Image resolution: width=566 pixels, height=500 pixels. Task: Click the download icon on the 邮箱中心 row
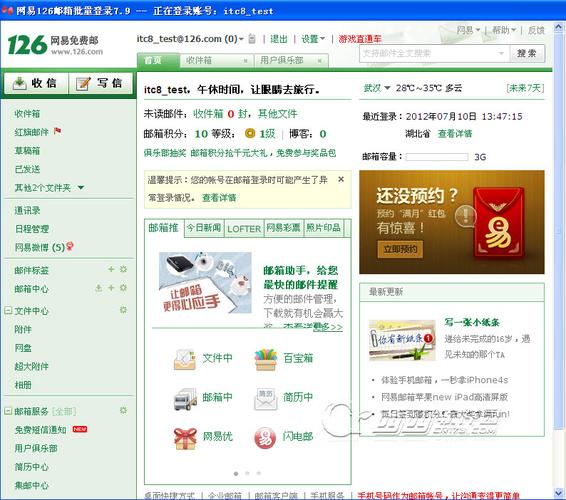tap(99, 288)
